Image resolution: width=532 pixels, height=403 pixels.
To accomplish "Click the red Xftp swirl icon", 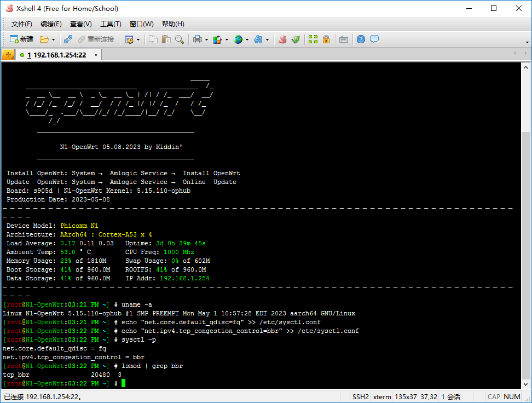I will point(282,39).
